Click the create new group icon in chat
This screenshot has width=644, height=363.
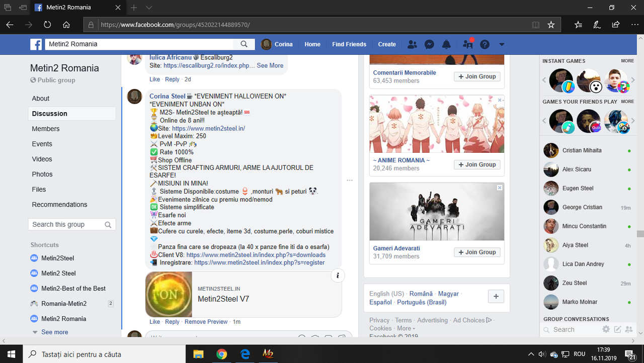pos(628,329)
